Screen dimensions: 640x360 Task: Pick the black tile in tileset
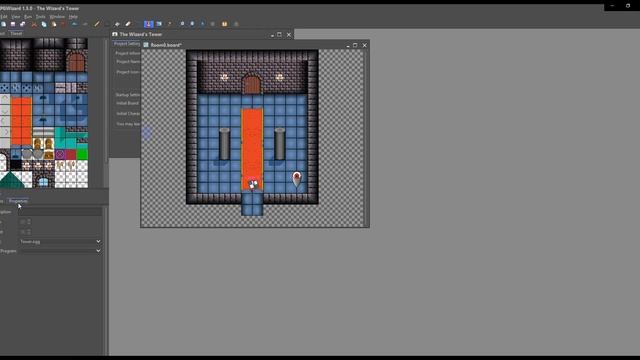tap(16, 165)
